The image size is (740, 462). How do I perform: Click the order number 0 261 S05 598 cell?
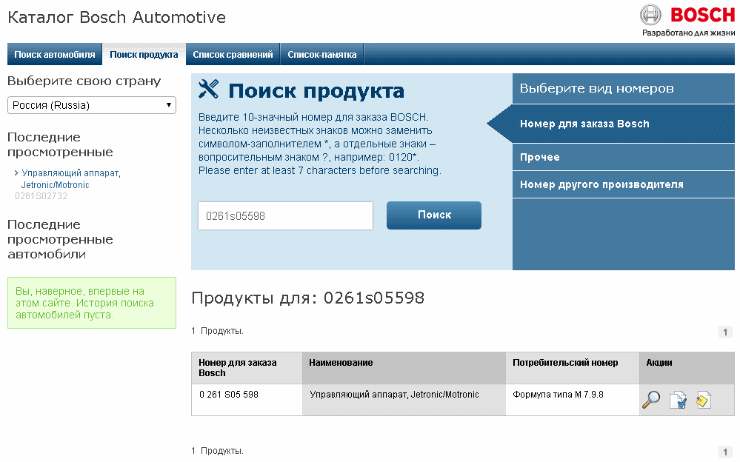click(x=230, y=395)
